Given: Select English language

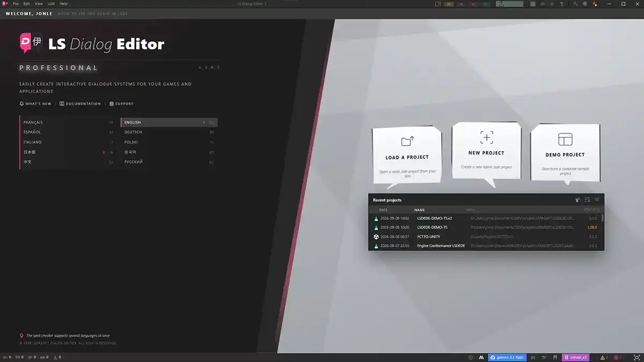Looking at the screenshot, I should click(x=169, y=122).
